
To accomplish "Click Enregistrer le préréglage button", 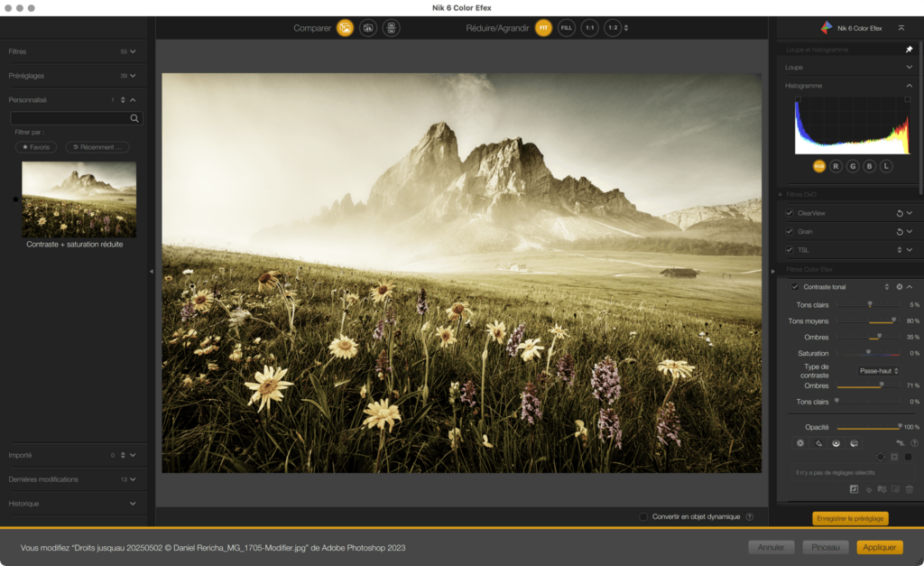I will pyautogui.click(x=850, y=519).
